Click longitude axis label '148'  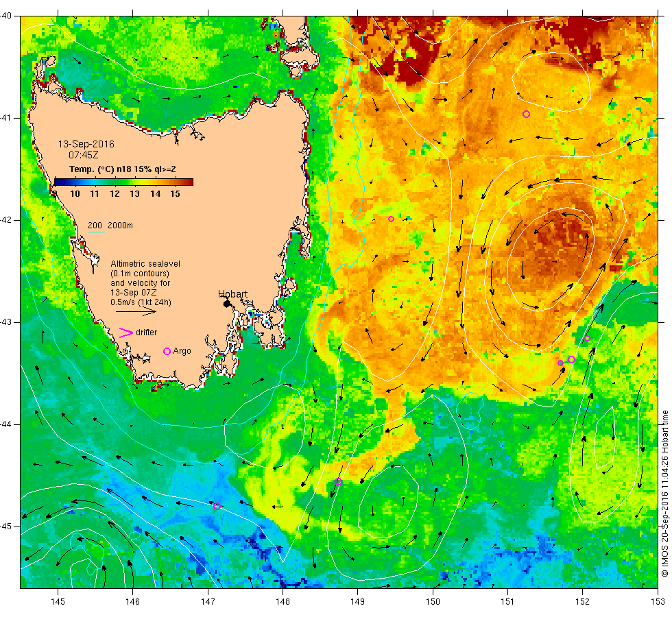[x=283, y=602]
